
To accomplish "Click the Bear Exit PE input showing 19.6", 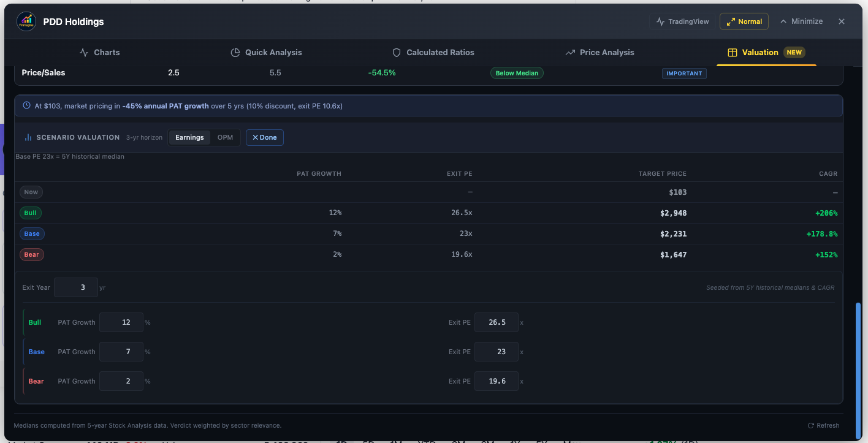I will [x=497, y=381].
